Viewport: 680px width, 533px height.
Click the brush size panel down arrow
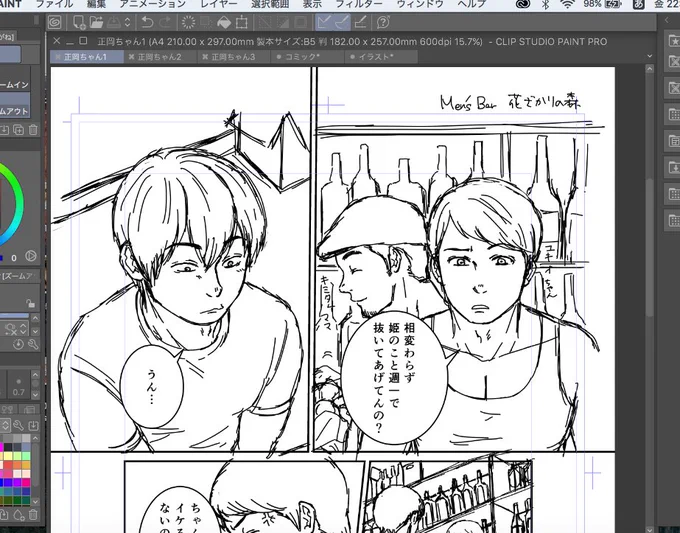[x=35, y=395]
